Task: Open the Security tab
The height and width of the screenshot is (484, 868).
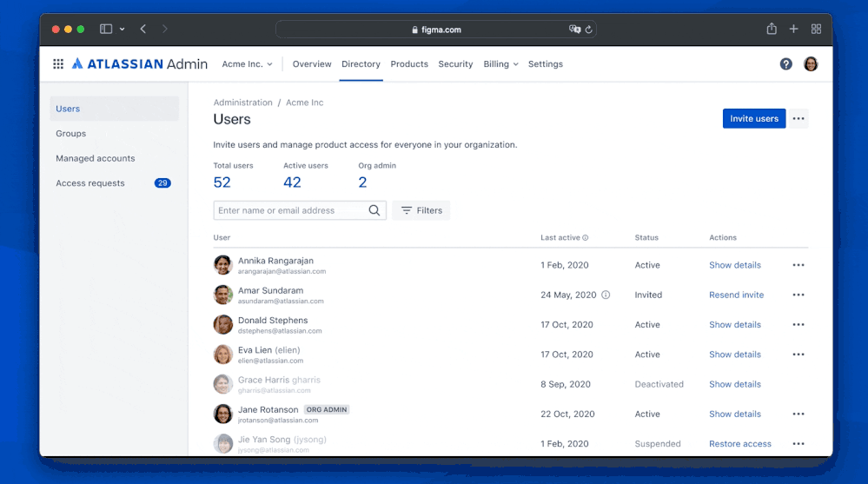Action: click(x=455, y=64)
